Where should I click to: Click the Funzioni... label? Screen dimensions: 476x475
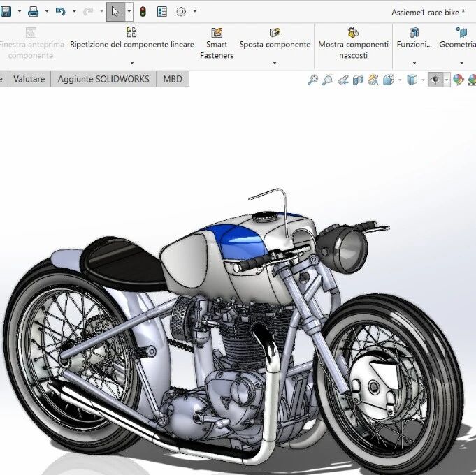pos(414,45)
